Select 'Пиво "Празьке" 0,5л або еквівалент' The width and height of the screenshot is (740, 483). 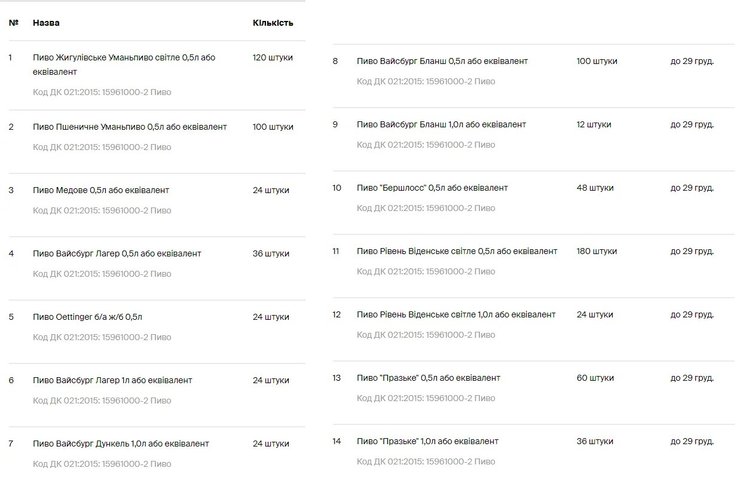pos(428,378)
